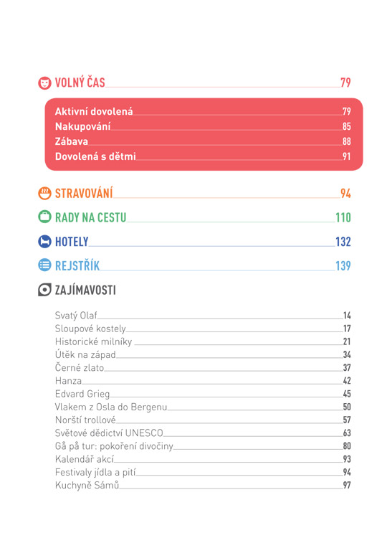Viewport: 392px width, 538px height.
Task: Click the red face icon beside Volný čas
Action: tap(44, 83)
